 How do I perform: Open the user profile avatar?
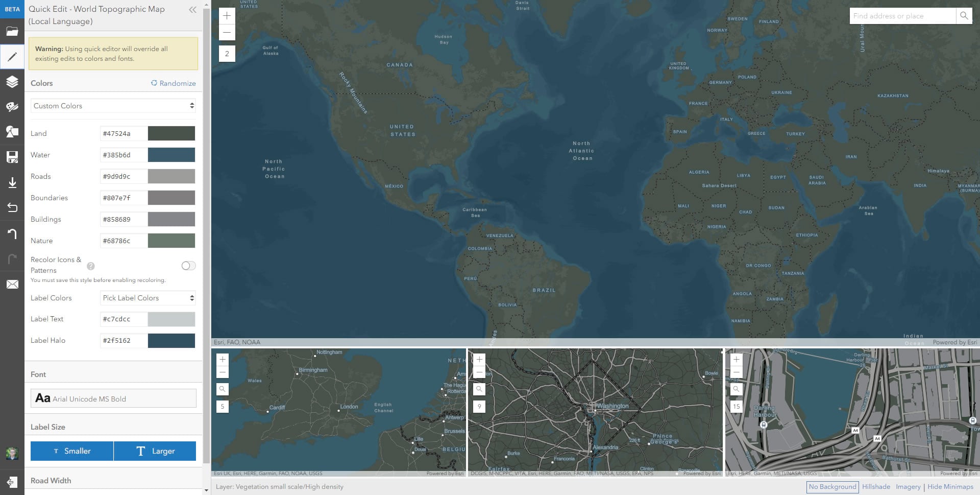pos(12,453)
